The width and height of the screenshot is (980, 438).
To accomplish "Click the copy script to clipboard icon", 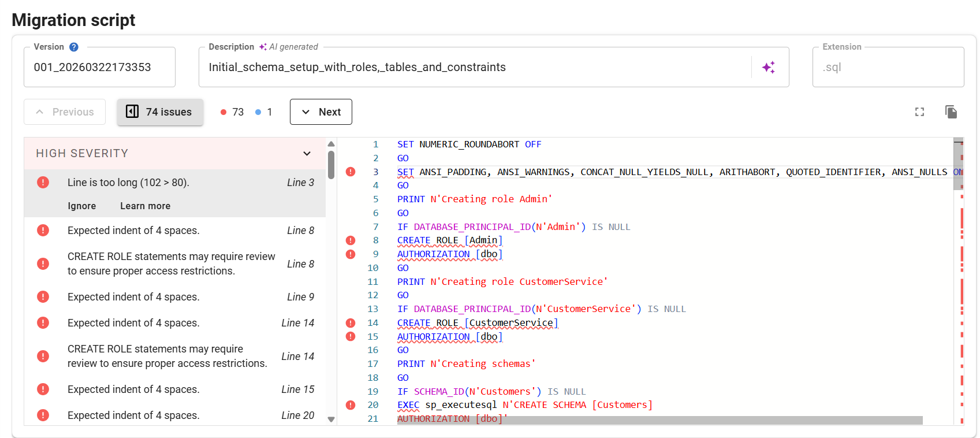I will 951,112.
